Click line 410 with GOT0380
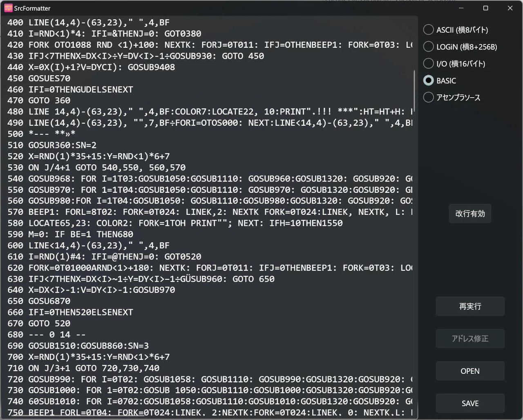The height and width of the screenshot is (420, 523). pyautogui.click(x=104, y=34)
